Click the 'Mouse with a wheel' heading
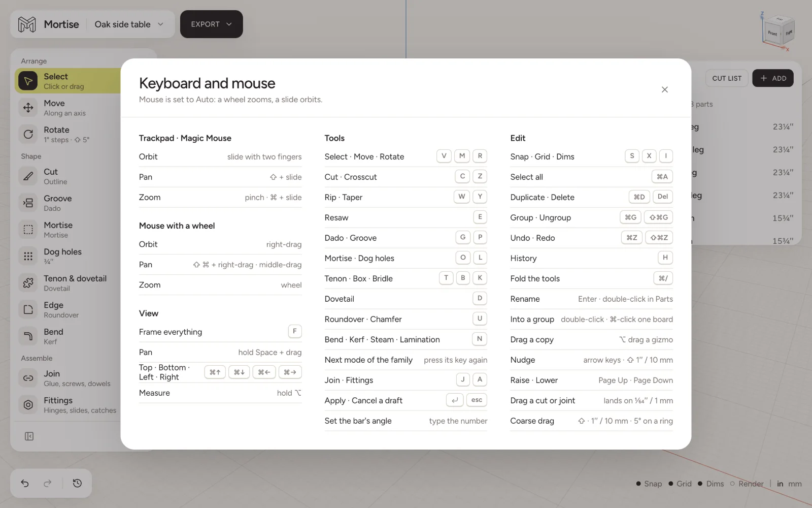 (x=177, y=226)
